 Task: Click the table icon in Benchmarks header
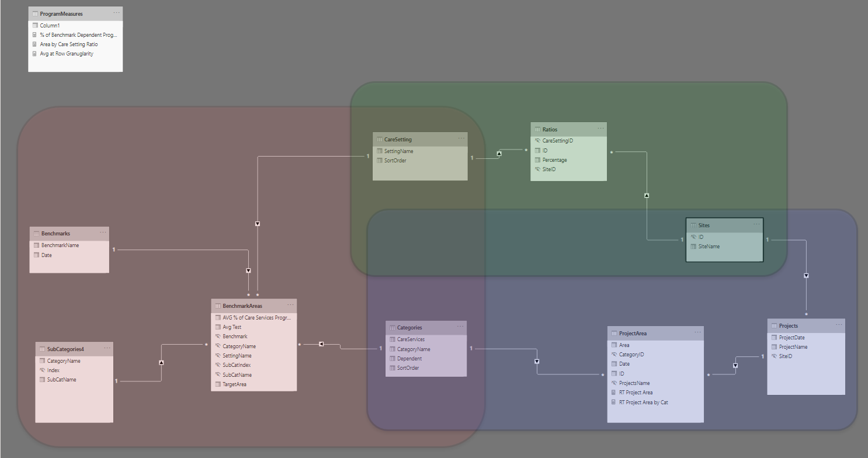36,233
